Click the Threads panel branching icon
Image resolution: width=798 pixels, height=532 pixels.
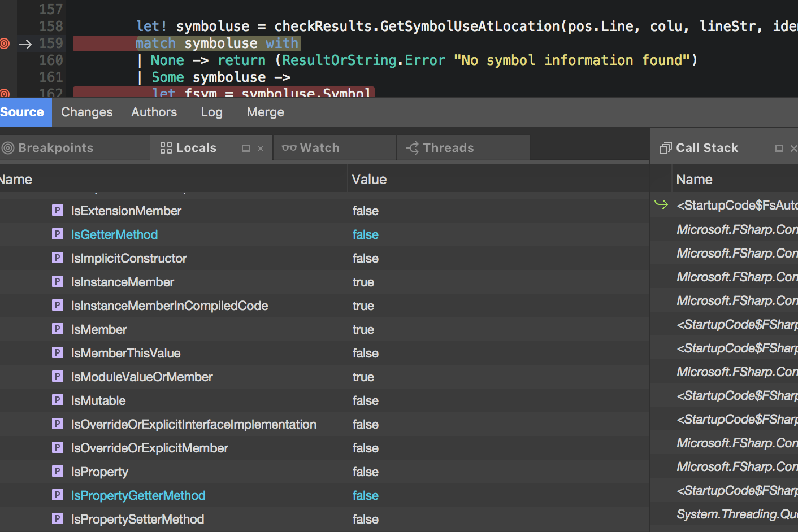413,147
